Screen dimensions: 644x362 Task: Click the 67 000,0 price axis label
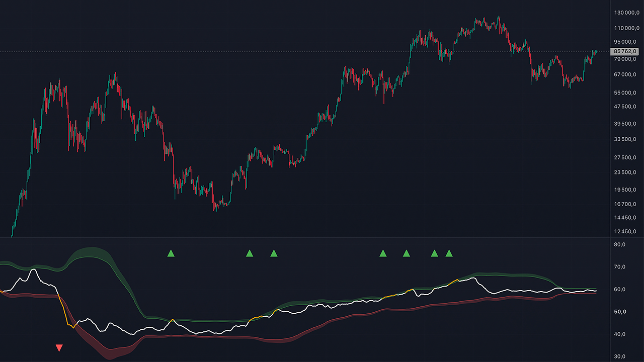coord(626,75)
